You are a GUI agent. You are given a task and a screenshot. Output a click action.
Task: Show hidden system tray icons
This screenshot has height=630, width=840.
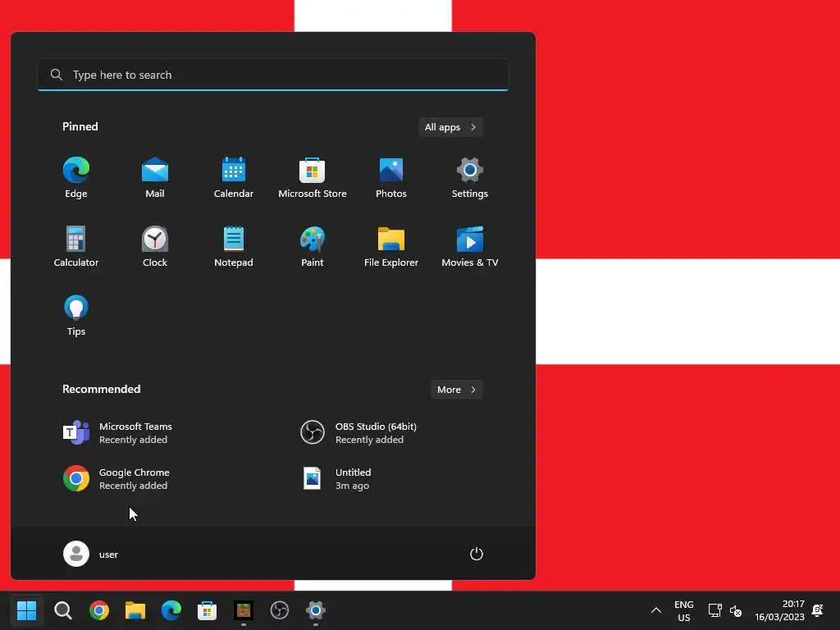[655, 610]
